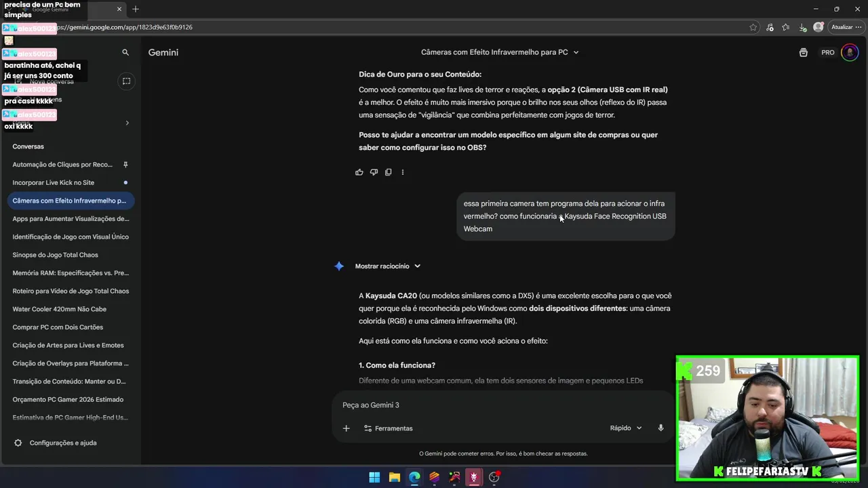Copy the response with copy icon
The height and width of the screenshot is (488, 868).
(388, 172)
